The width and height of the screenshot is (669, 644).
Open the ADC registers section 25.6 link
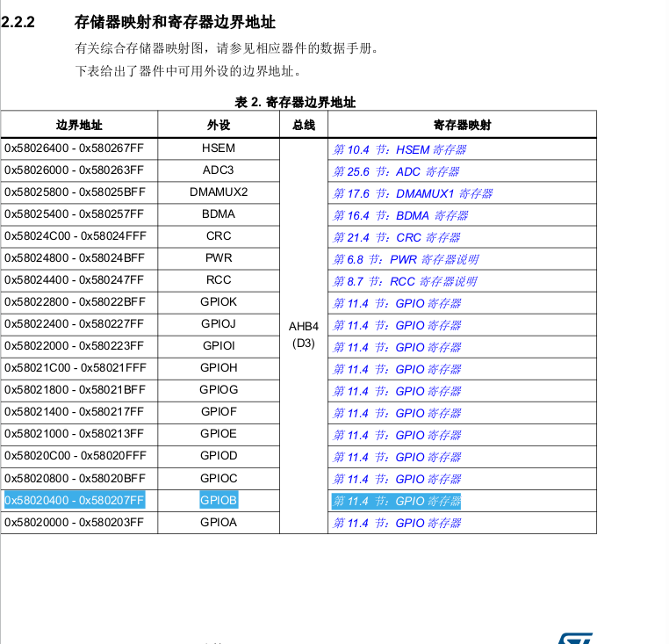396,171
